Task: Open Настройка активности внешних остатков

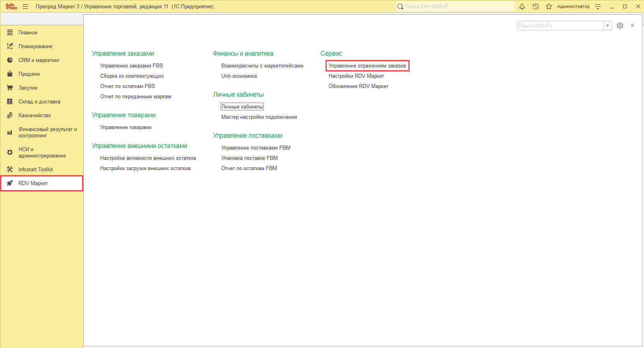Action: coord(148,158)
